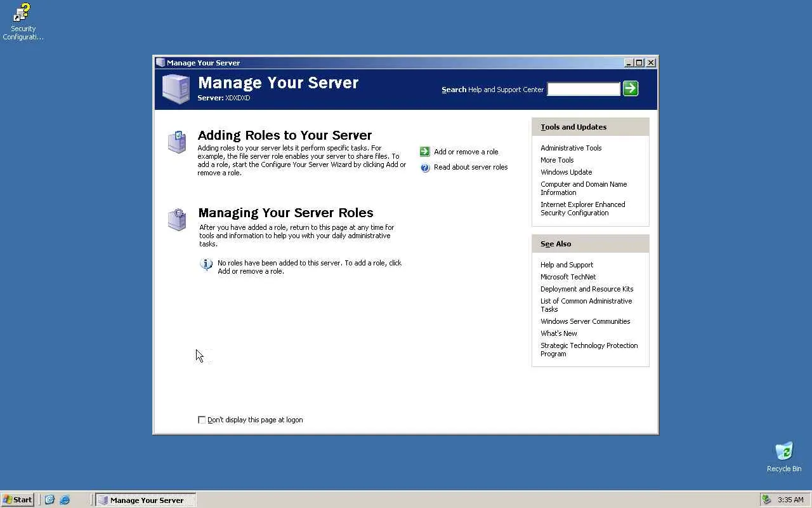The image size is (812, 508).
Task: Open Deployment and Resource Kits link
Action: [587, 289]
